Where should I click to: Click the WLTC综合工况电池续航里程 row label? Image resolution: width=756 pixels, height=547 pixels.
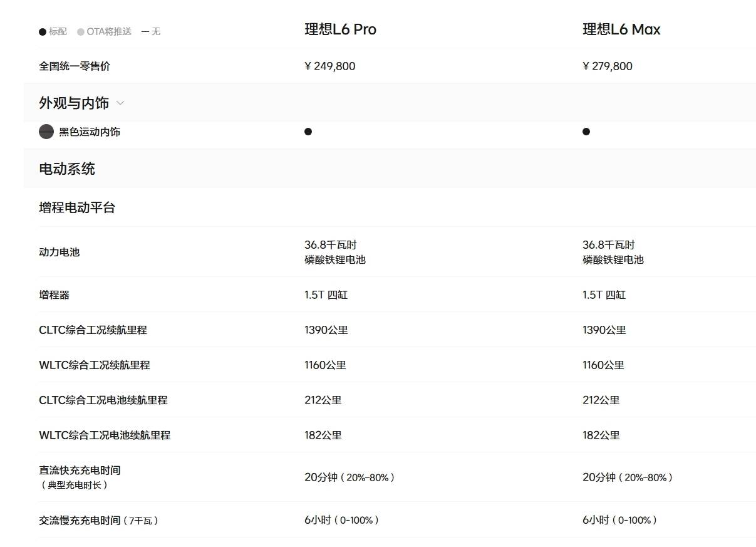105,435
